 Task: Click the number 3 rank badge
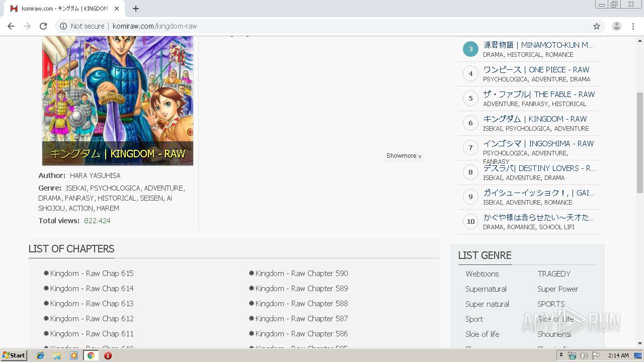[x=470, y=49]
